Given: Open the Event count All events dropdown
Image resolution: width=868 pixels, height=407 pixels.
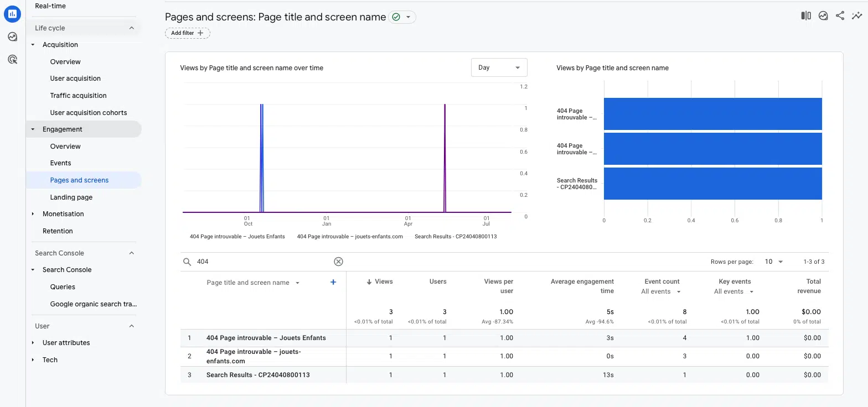Looking at the screenshot, I should (x=661, y=291).
